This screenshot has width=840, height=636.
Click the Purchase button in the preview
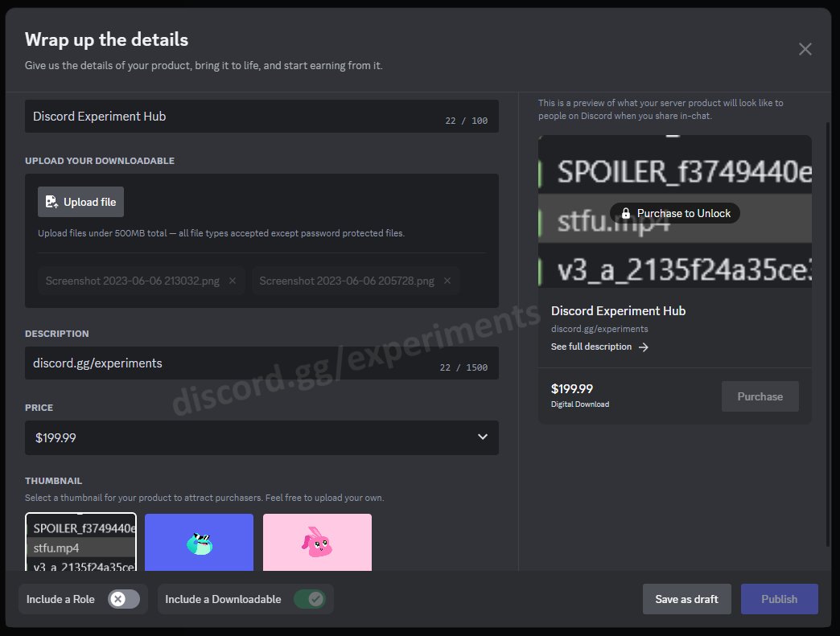pyautogui.click(x=760, y=396)
